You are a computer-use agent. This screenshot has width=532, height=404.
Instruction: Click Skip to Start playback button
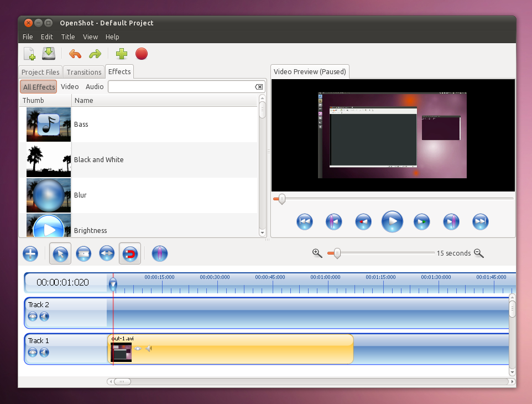click(304, 222)
